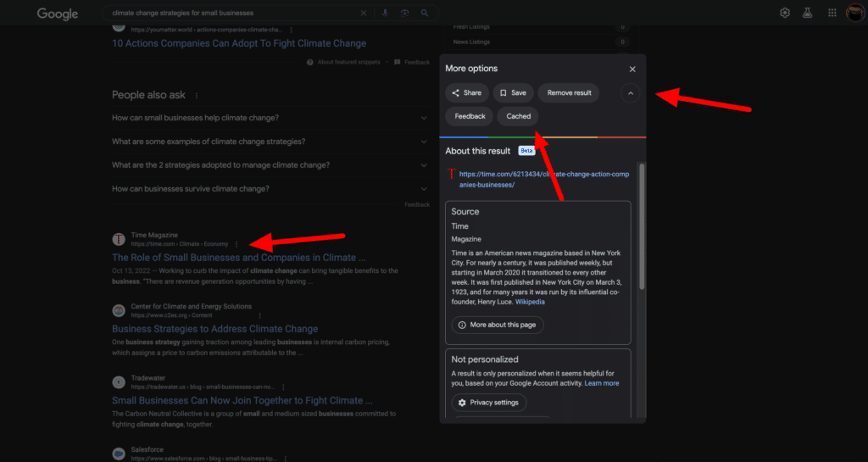Open '10 Actions Companies Can Adopt' result
Screen dimensions: 868x462
point(239,43)
